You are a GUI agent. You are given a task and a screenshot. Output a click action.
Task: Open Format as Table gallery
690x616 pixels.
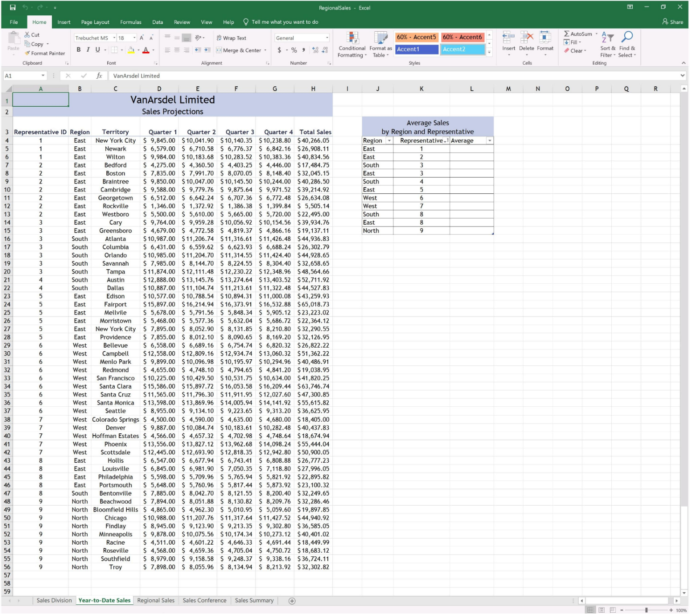click(380, 45)
